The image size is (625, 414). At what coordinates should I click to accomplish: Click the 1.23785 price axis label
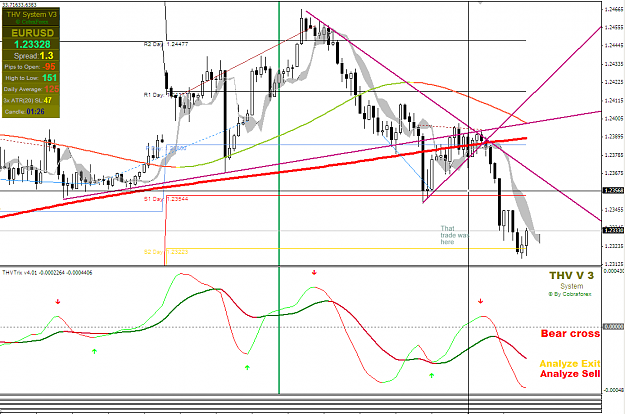[x=614, y=155]
